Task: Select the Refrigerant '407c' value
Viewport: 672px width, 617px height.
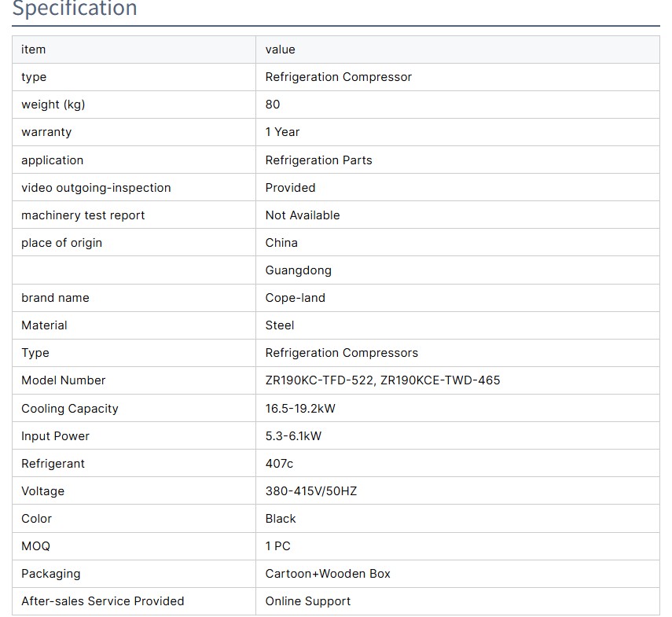Action: pyautogui.click(x=279, y=464)
